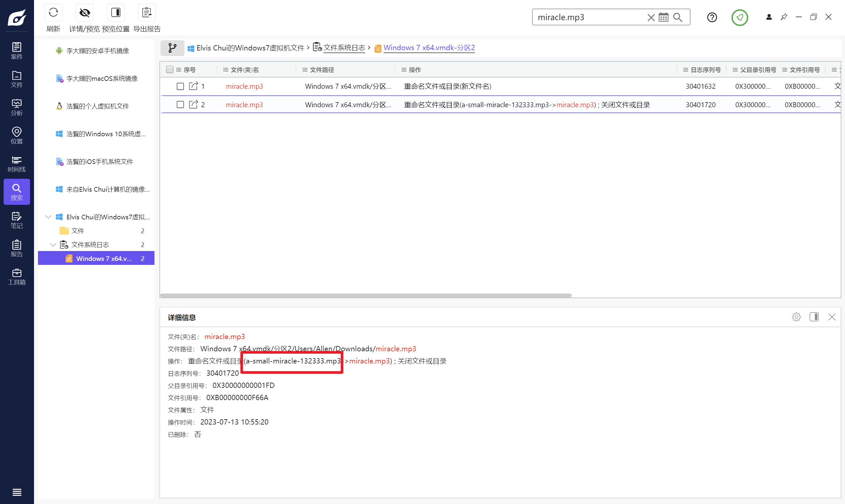Open the 操作 column header menu
The height and width of the screenshot is (504, 845).
pyautogui.click(x=404, y=70)
